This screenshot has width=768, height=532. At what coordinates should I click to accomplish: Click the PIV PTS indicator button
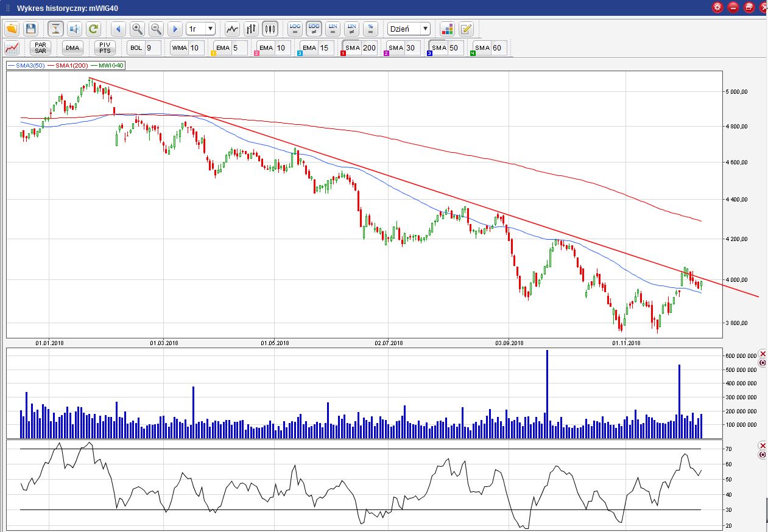[x=105, y=47]
